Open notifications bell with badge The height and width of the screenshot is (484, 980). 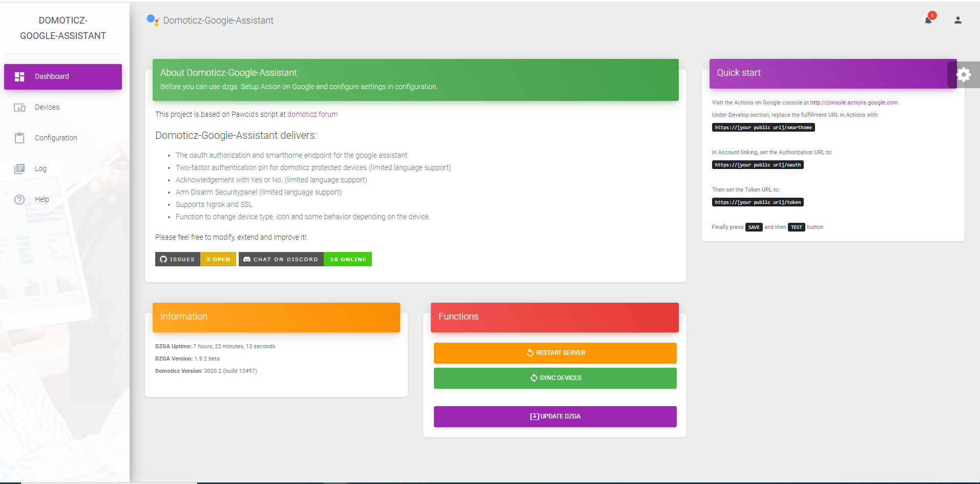pos(929,19)
